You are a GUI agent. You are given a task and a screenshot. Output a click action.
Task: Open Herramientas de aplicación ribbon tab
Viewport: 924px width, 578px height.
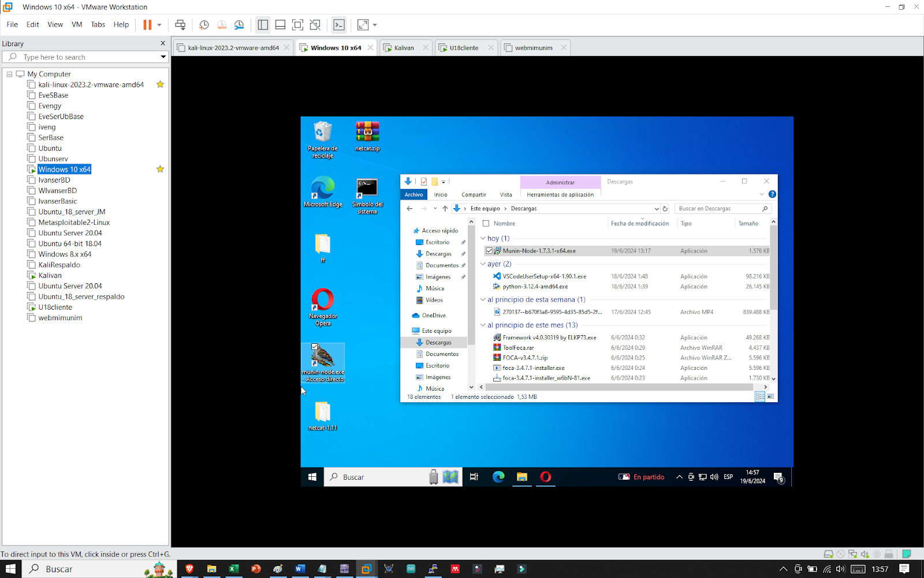coord(560,195)
